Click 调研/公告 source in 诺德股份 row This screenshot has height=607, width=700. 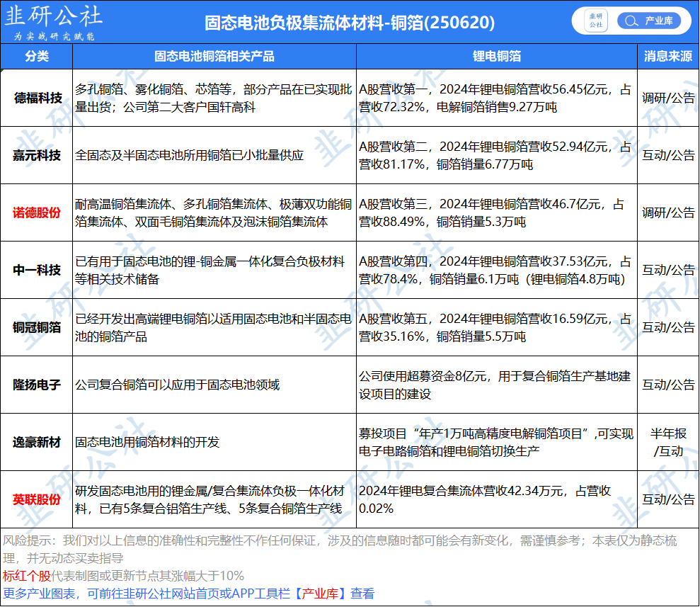tap(668, 212)
